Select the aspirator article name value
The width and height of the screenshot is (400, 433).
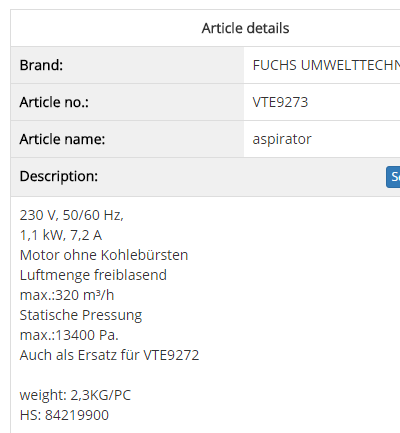(282, 139)
